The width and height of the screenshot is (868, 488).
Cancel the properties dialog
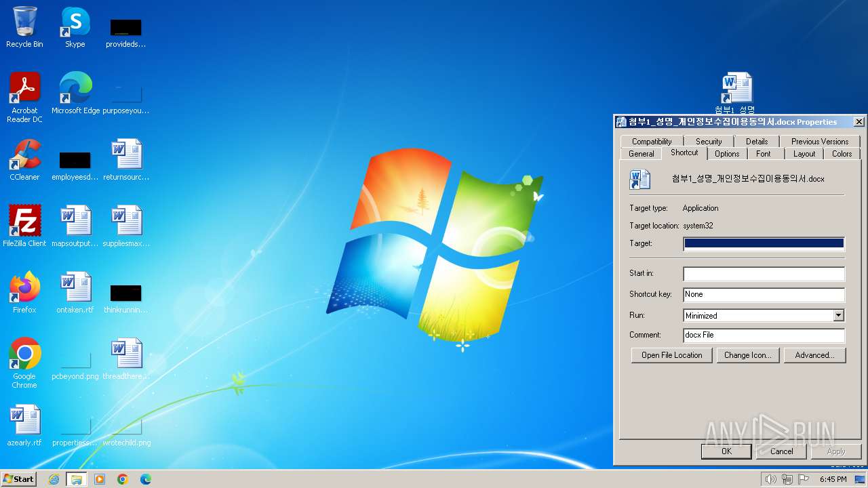click(x=781, y=451)
